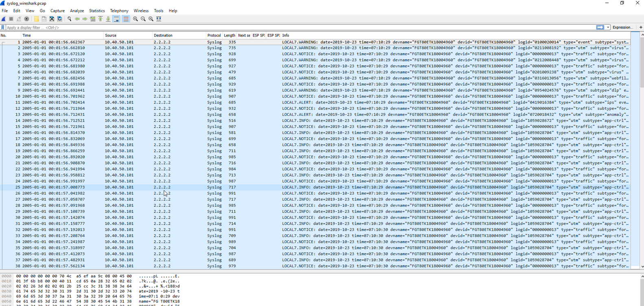The width and height of the screenshot is (644, 306).
Task: Sort packets by the Length column header
Action: [x=229, y=36]
